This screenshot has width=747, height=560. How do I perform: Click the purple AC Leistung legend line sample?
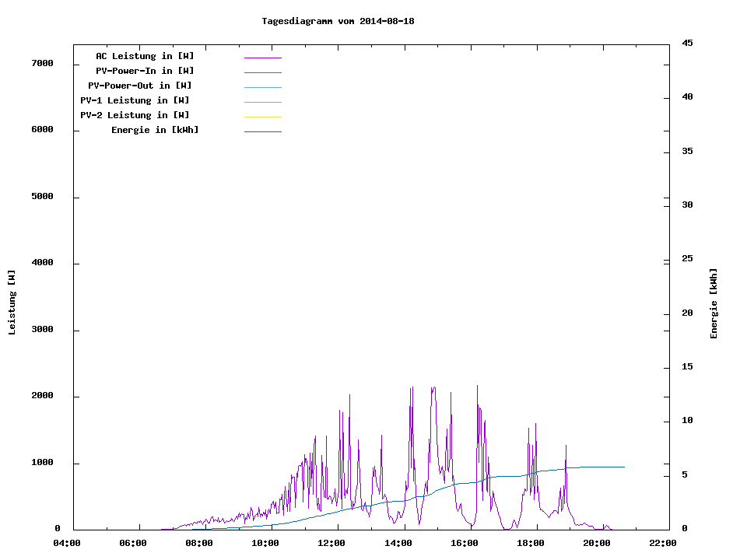[x=262, y=58]
